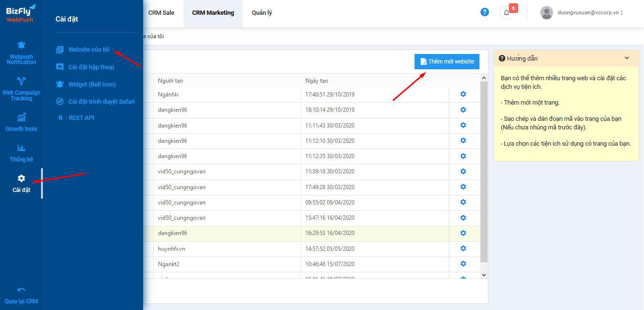Open settings gear for row 11:39:18 30/03/2020

click(x=463, y=171)
